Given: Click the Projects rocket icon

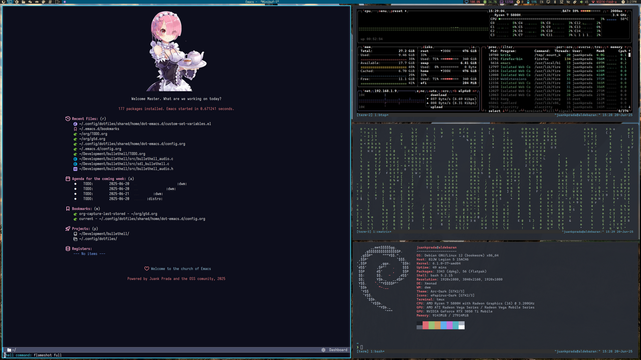Looking at the screenshot, I should click(x=67, y=228).
